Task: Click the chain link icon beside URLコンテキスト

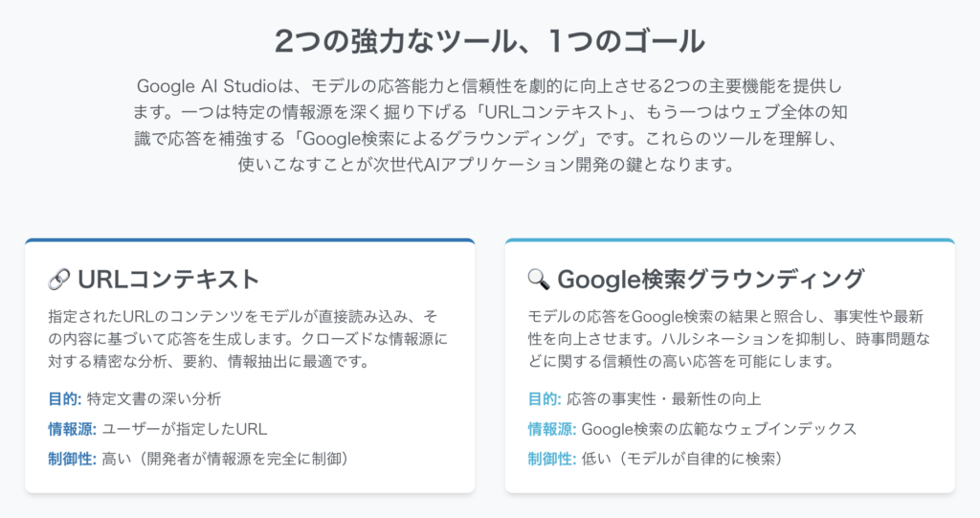Action: click(x=59, y=280)
